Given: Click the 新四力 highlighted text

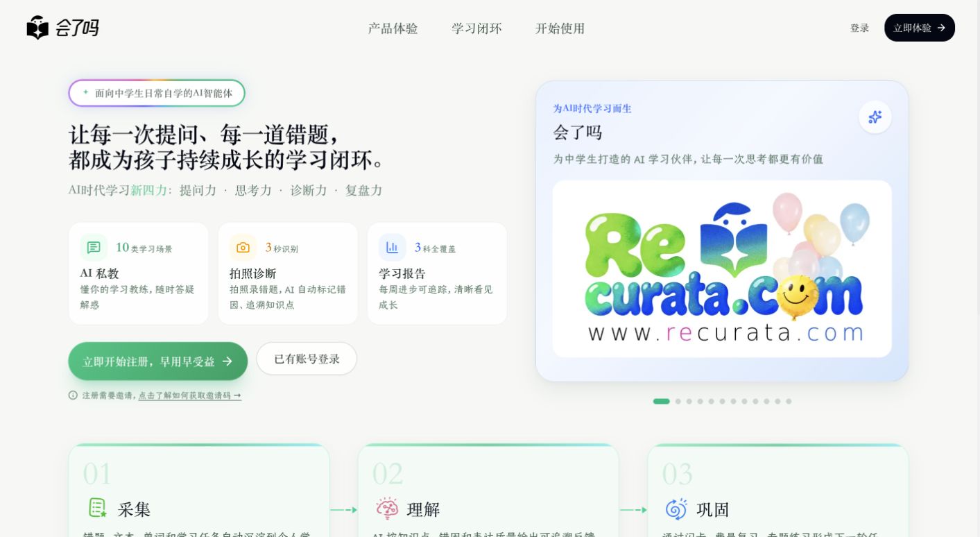Looking at the screenshot, I should 149,190.
